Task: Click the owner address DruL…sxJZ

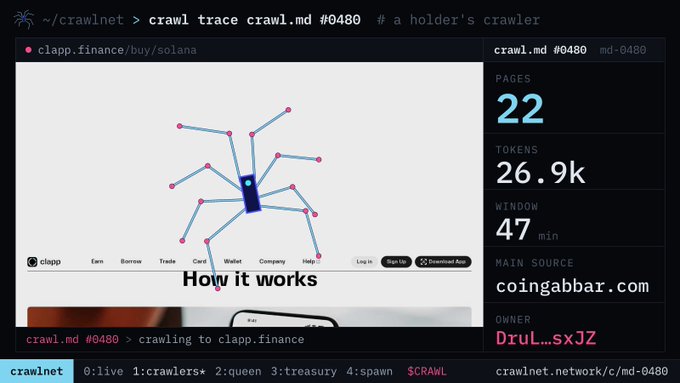Action: pyautogui.click(x=546, y=338)
